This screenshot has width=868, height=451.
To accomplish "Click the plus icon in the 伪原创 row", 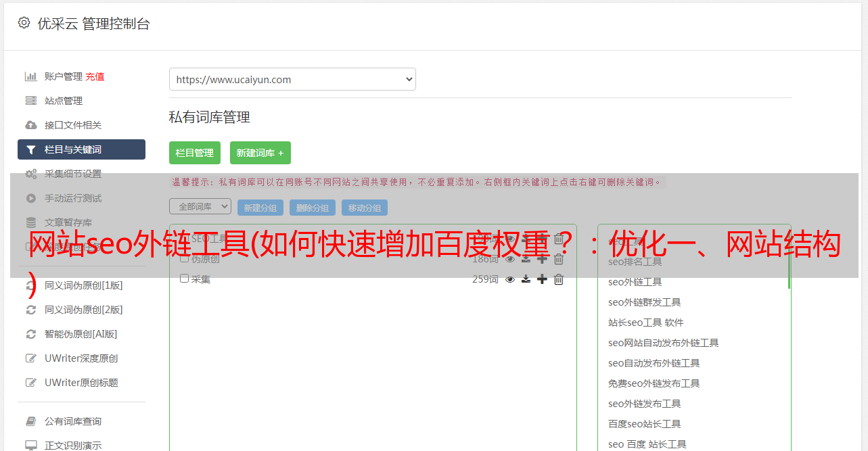I will point(542,259).
